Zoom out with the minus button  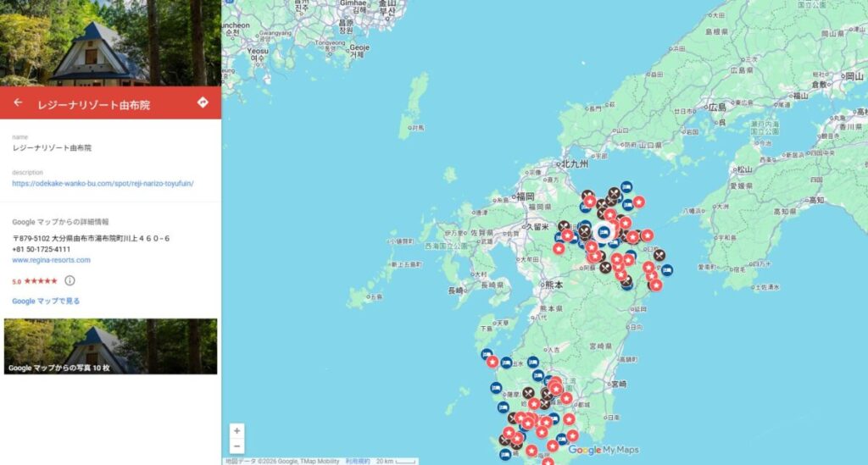236,446
